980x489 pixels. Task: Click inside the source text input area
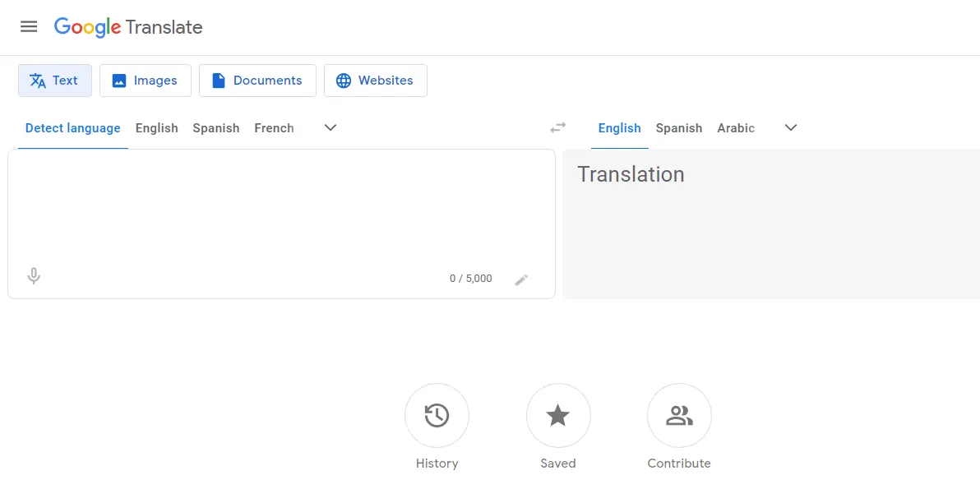280,205
